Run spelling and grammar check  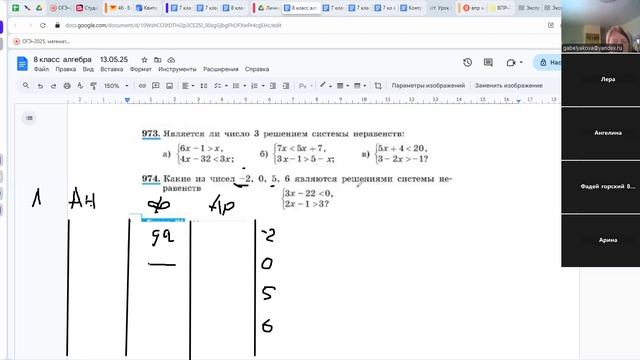click(80, 86)
